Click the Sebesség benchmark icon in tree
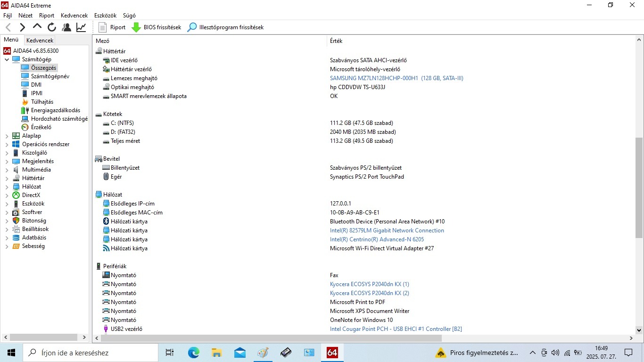 [x=16, y=246]
